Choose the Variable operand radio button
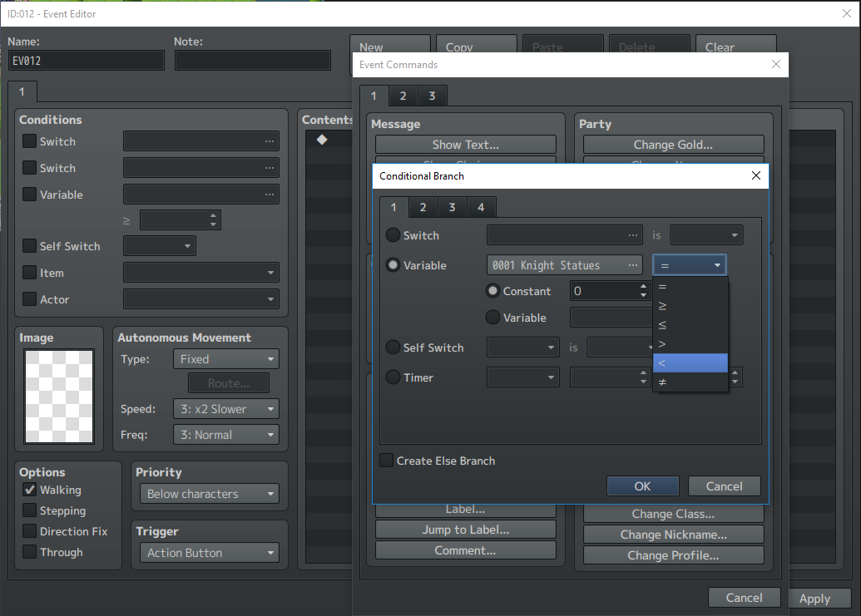This screenshot has height=616, width=861. pyautogui.click(x=492, y=317)
